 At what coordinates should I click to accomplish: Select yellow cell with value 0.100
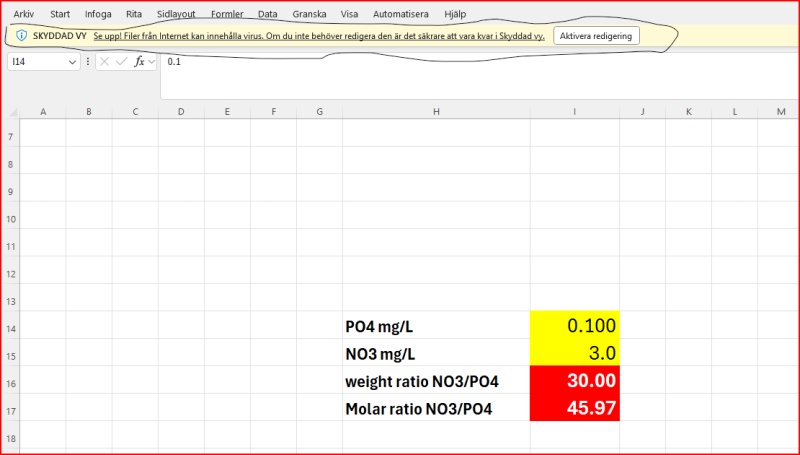[574, 325]
